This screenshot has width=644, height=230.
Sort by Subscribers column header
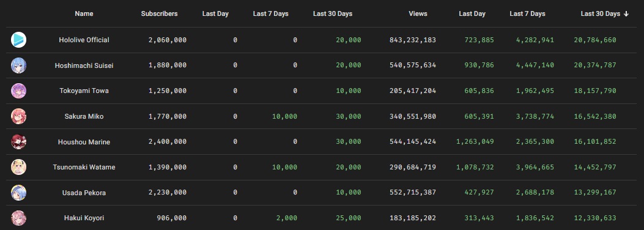click(x=160, y=13)
